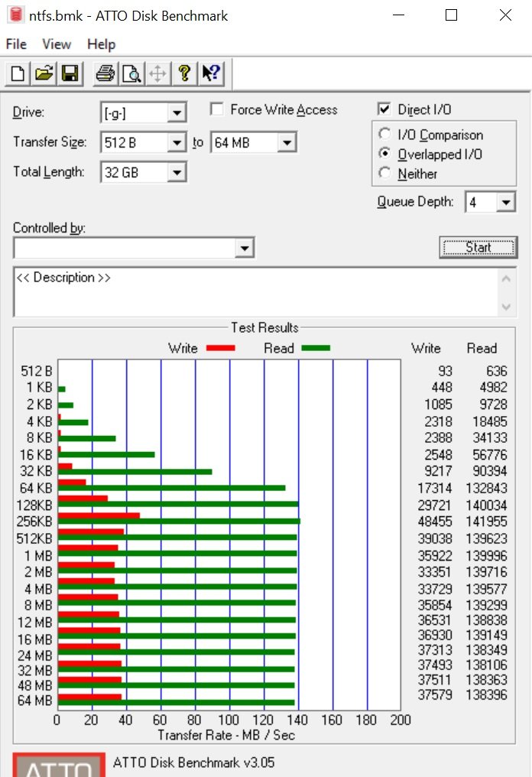
Task: Enable Force Write Access checkbox
Action: pyautogui.click(x=216, y=109)
